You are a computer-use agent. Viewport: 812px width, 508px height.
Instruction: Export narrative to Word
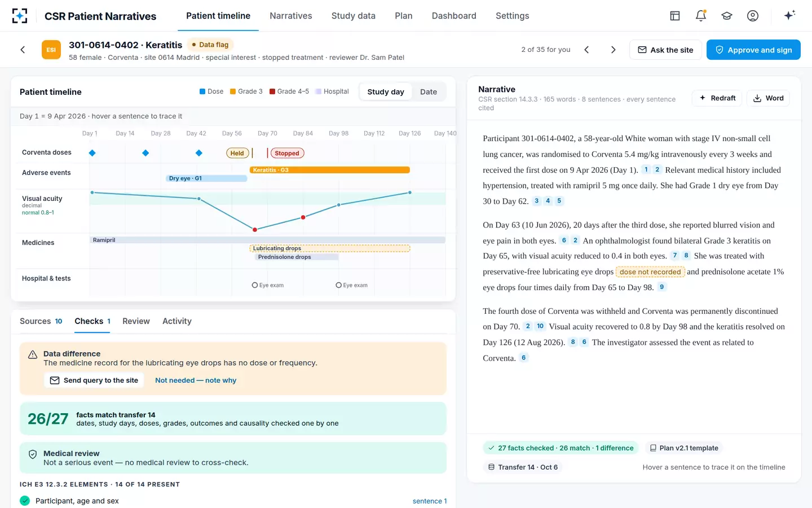pyautogui.click(x=769, y=98)
